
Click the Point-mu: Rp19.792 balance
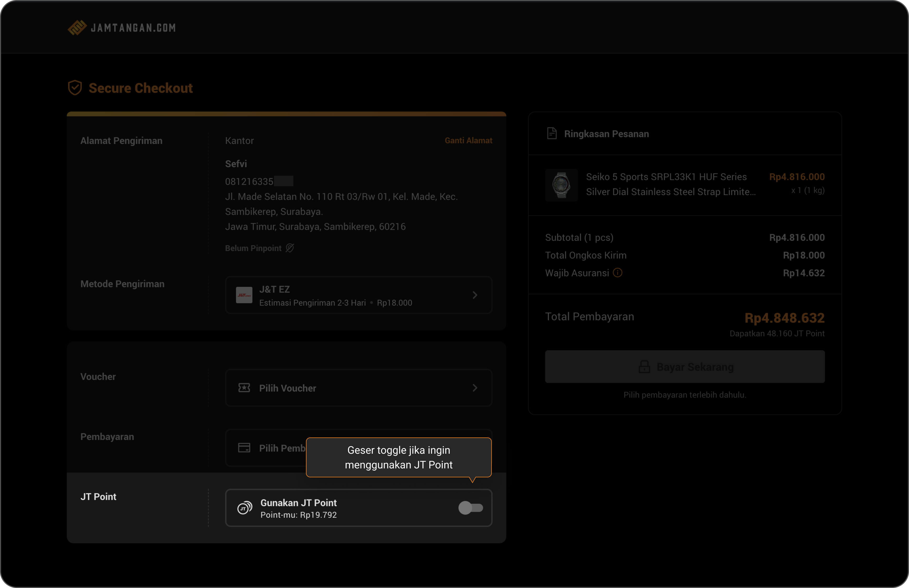tap(299, 515)
